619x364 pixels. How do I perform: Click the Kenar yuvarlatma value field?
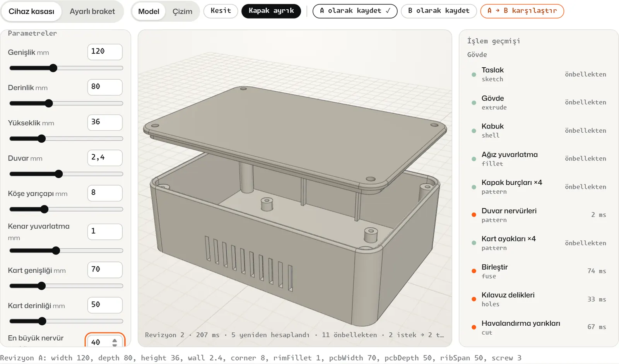[x=105, y=231]
